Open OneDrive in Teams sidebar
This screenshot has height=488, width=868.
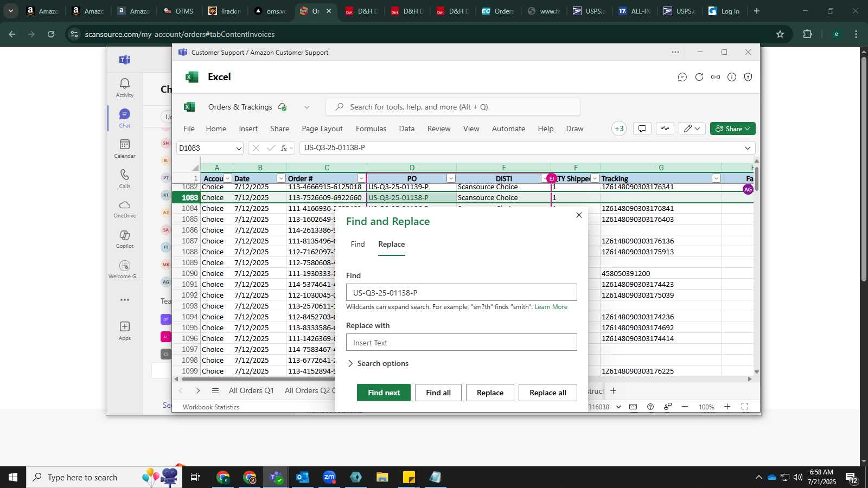coord(125,209)
